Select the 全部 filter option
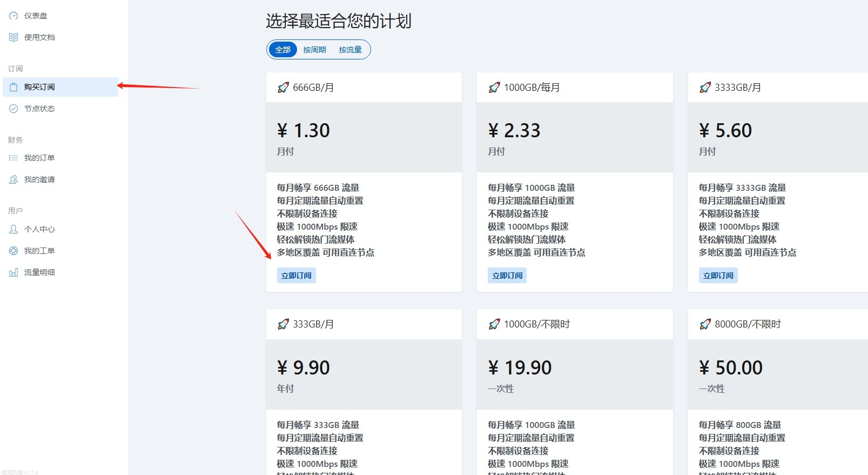868x475 pixels. 283,50
